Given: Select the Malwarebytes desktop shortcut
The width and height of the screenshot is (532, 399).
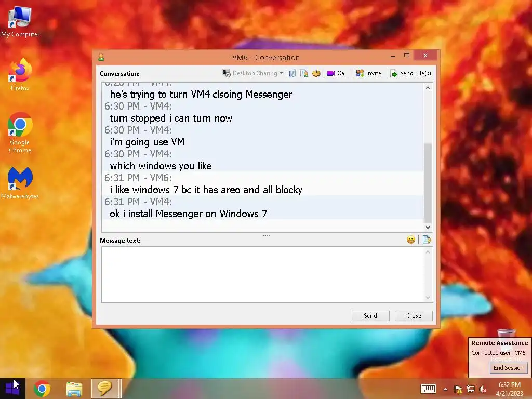Looking at the screenshot, I should pos(20,183).
